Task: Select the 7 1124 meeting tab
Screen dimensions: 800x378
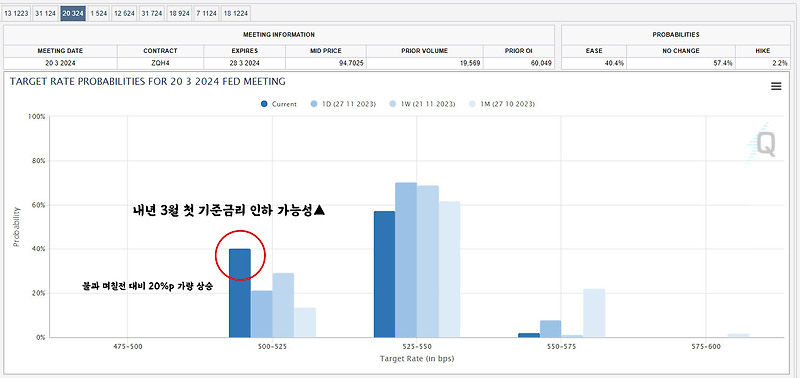Action: 207,14
